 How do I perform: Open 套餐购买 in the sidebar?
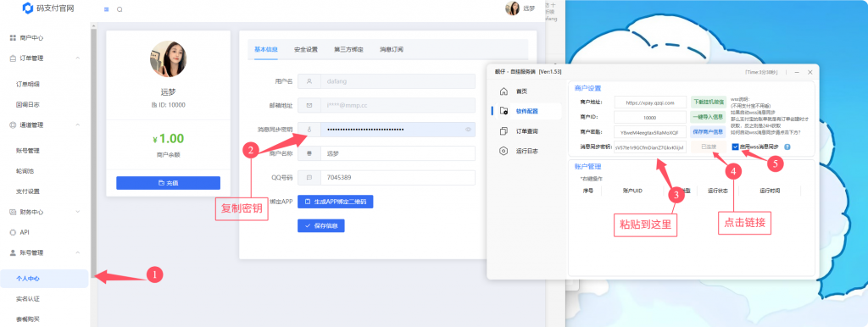pyautogui.click(x=28, y=320)
